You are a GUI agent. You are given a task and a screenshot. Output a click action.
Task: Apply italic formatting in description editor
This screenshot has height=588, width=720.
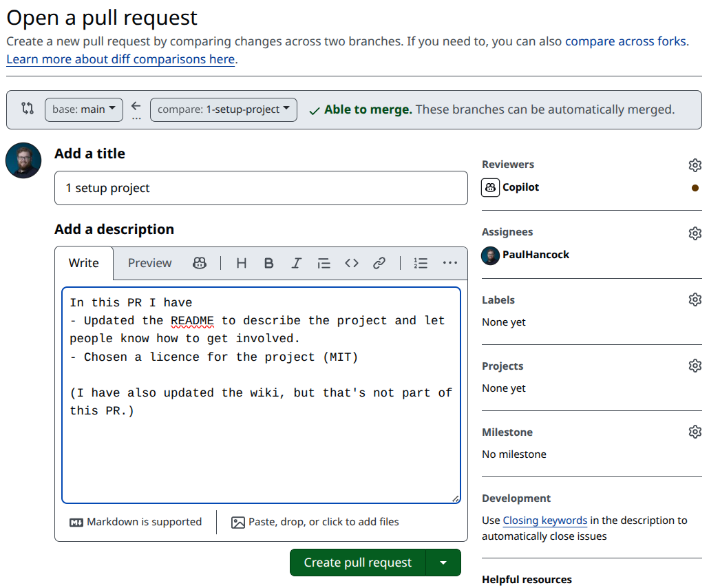[297, 263]
